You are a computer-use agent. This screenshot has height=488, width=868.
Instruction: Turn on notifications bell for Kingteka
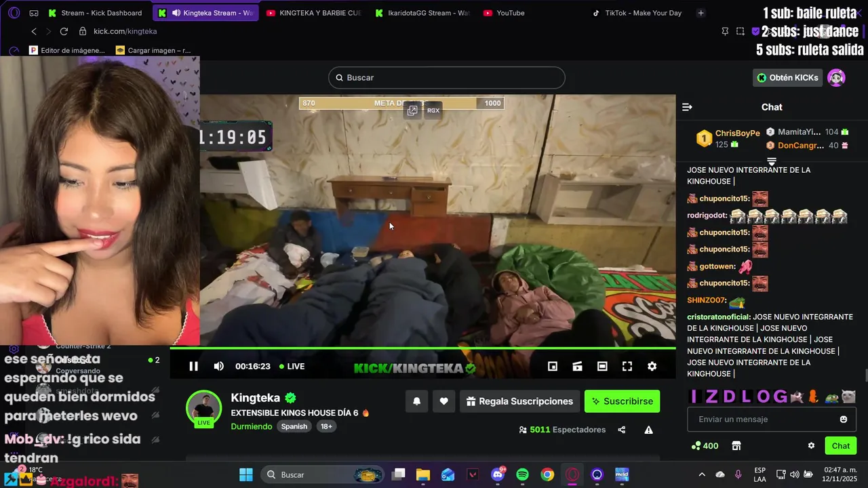coord(417,401)
